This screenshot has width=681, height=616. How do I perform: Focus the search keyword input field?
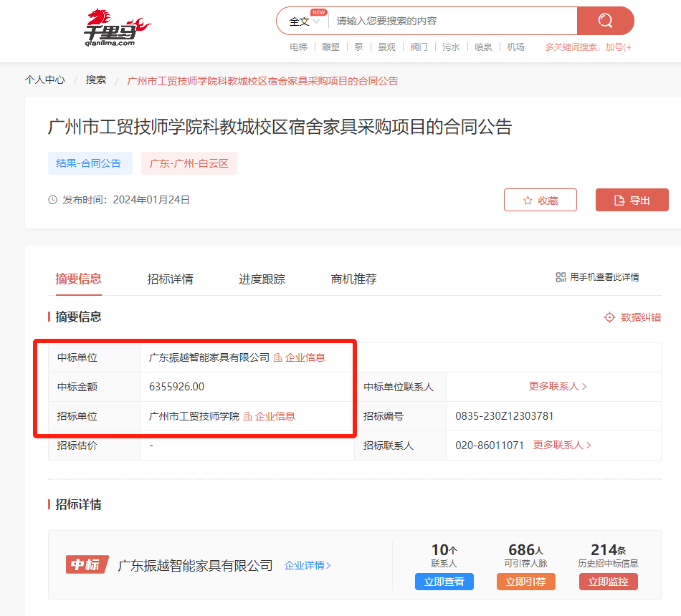452,21
